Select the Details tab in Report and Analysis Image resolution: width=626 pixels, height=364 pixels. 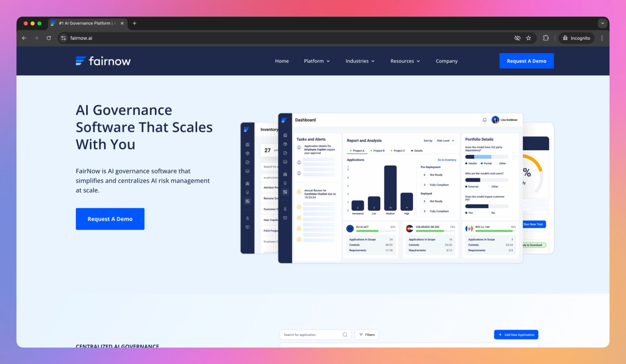tap(417, 151)
